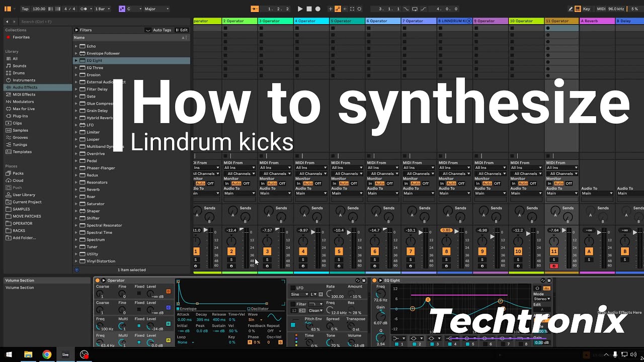Select Operator oscillator B button
Screen dimensions: 644x362
[168, 324]
